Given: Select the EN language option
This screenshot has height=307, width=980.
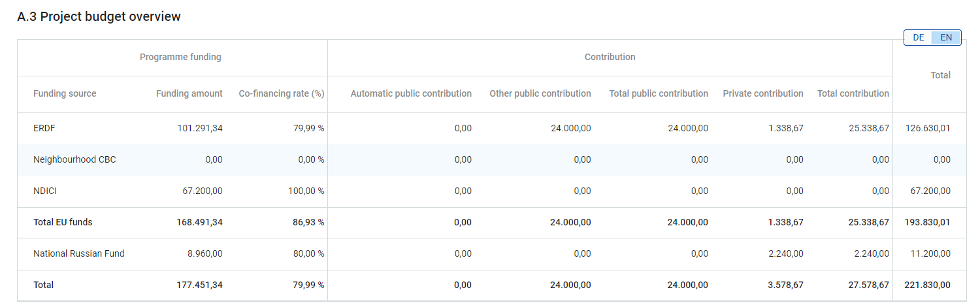Looking at the screenshot, I should coord(946,38).
